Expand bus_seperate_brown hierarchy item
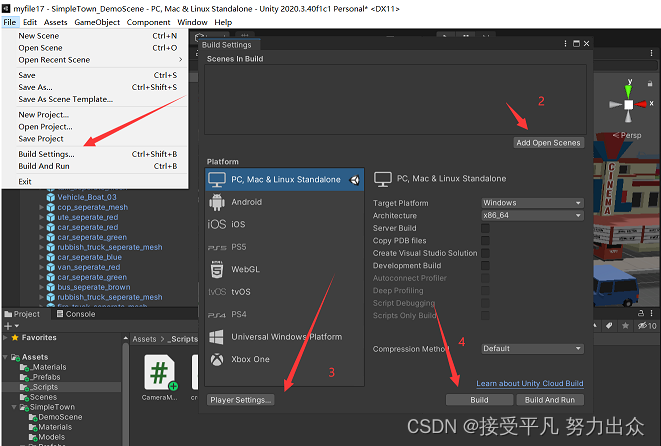Image resolution: width=661 pixels, height=446 pixels. click(41, 287)
